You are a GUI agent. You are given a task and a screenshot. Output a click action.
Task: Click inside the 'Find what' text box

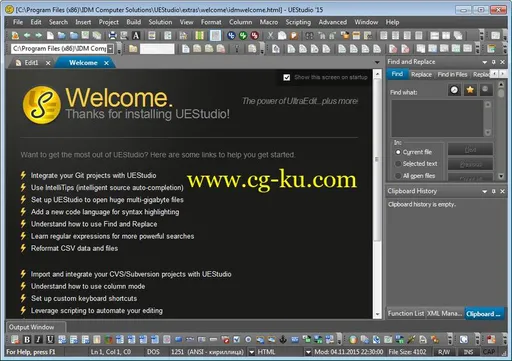[x=437, y=118]
